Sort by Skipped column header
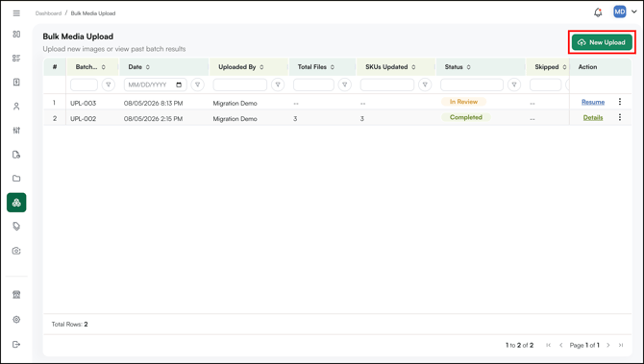 point(551,67)
